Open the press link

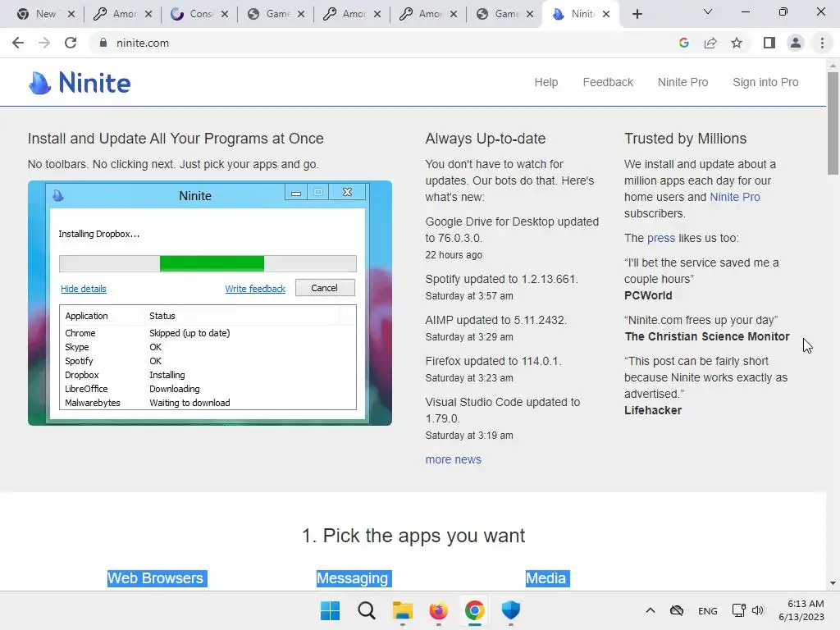click(x=660, y=238)
